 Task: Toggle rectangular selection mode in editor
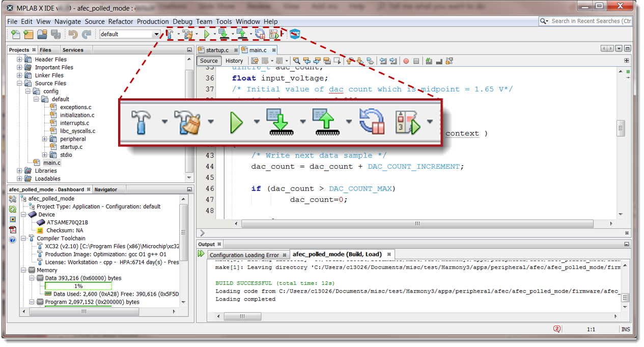[337, 61]
